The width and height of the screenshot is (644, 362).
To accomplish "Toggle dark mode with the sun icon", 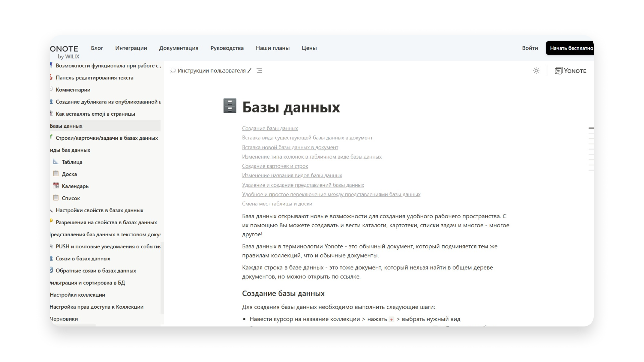I will 536,71.
